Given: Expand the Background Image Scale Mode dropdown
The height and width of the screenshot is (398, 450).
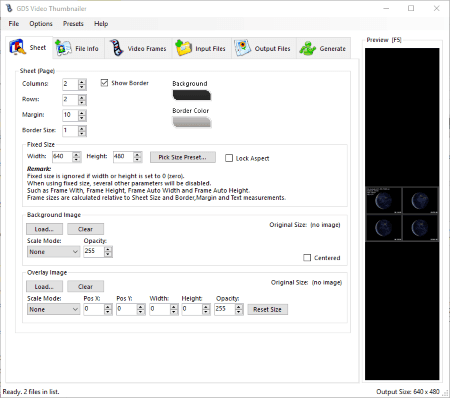Looking at the screenshot, I should click(x=53, y=252).
